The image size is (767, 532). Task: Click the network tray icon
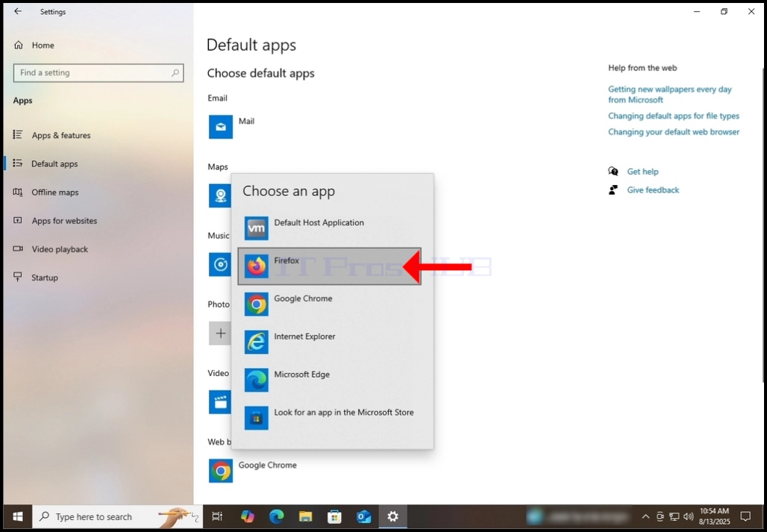pyautogui.click(x=674, y=516)
